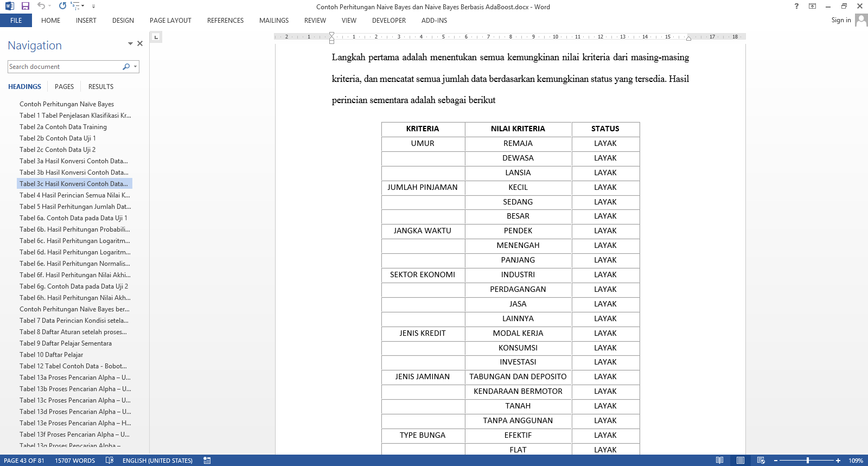Open the search options dropdown arrow
The height and width of the screenshot is (466, 868).
point(135,67)
